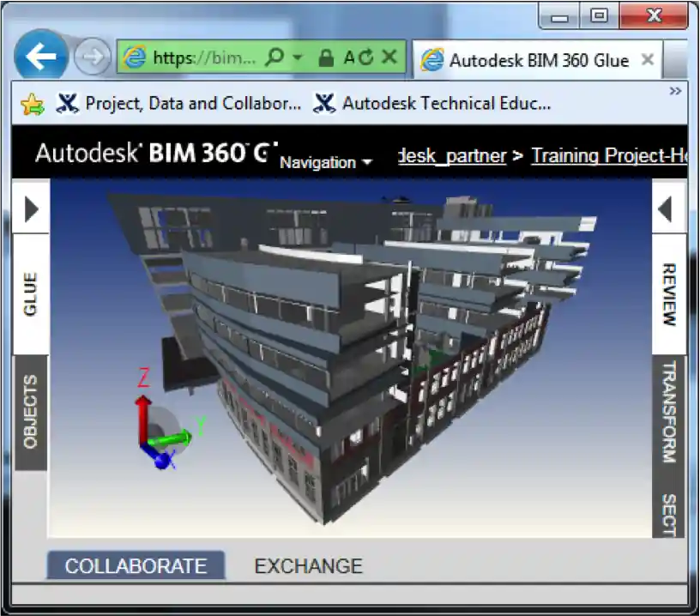Open the Training Project breadcrumb link
The image size is (700, 616).
(x=609, y=155)
